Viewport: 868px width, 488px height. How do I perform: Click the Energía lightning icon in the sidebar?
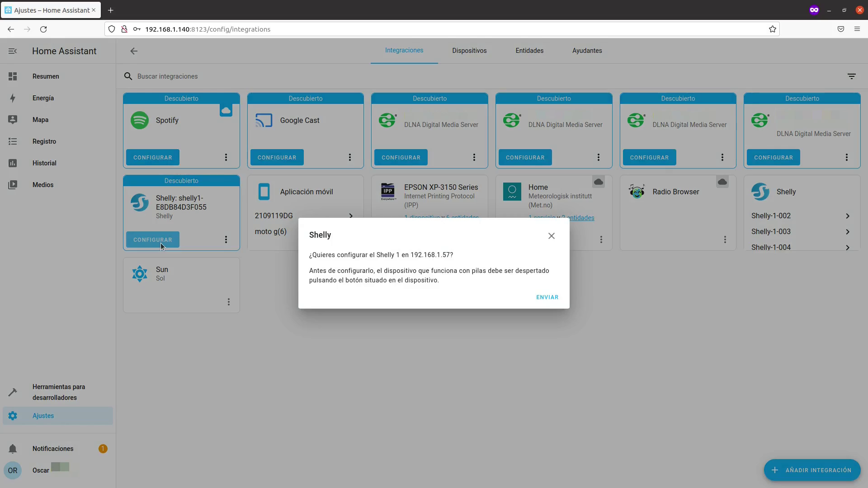(13, 98)
